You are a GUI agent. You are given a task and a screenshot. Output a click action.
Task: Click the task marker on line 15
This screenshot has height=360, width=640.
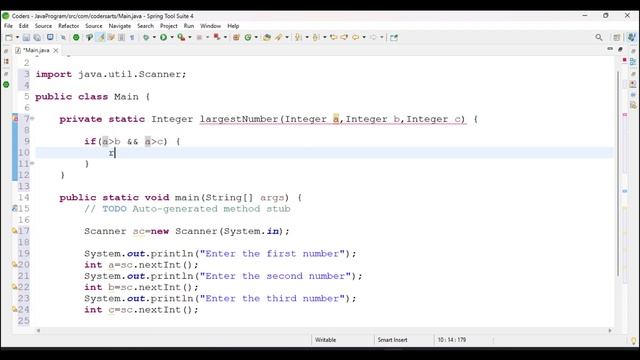click(15, 209)
